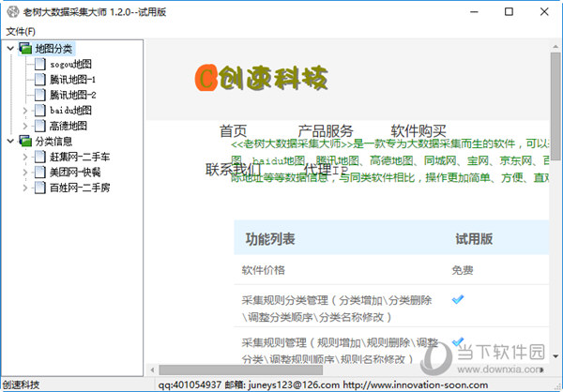Click the 功能列表 table header
This screenshot has height=392, width=563.
coord(270,239)
